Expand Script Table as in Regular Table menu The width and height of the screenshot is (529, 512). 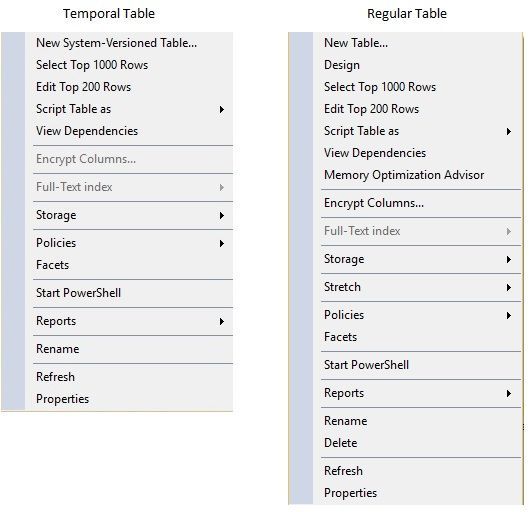pyautogui.click(x=417, y=131)
